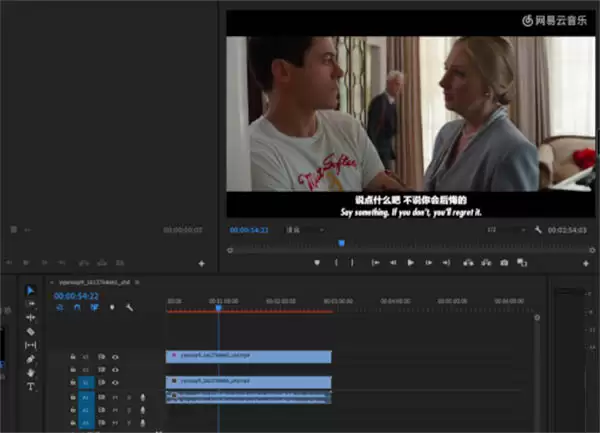Click Export Frame camera icon
600x433 pixels.
[x=504, y=262]
